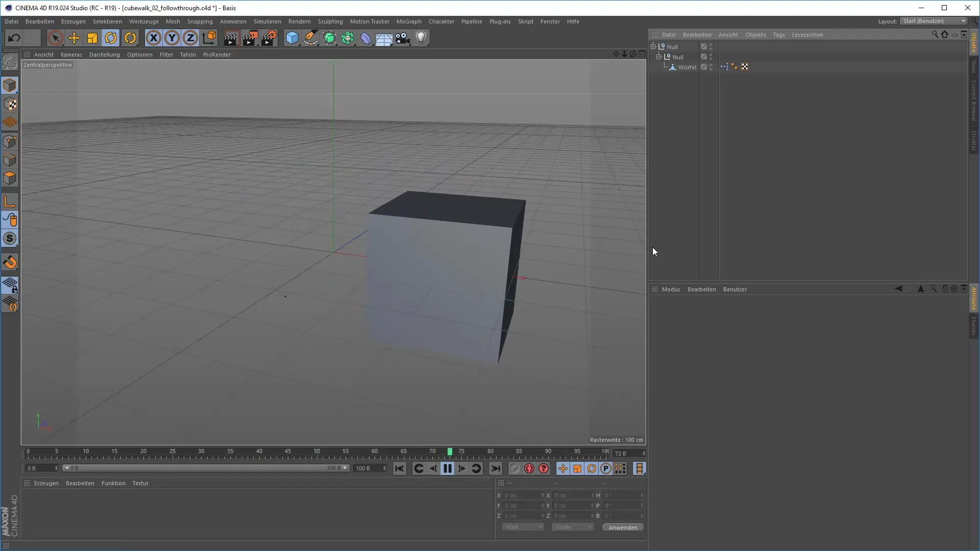
Task: Open the Welt coordinate dropdown
Action: point(523,527)
